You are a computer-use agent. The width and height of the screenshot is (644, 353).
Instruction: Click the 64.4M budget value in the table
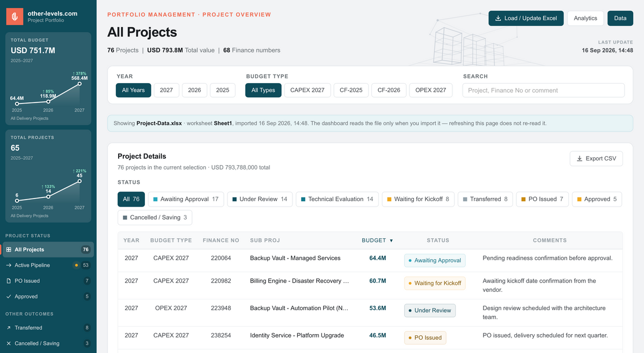point(378,258)
